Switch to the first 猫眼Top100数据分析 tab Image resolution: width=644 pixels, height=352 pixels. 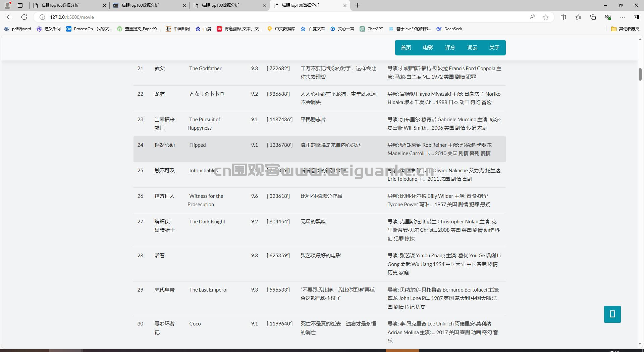[69, 5]
